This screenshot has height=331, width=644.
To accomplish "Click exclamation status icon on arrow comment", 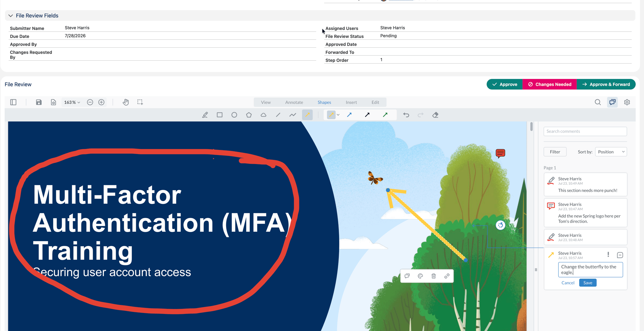I will tap(608, 255).
